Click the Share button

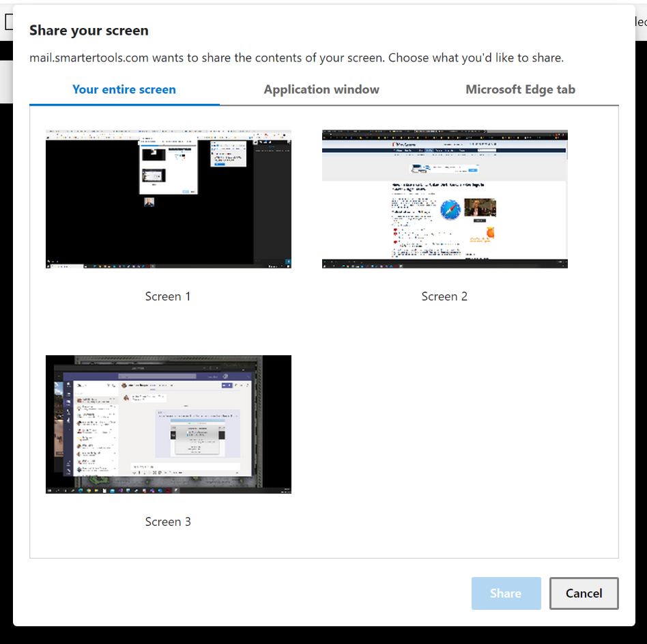click(506, 593)
